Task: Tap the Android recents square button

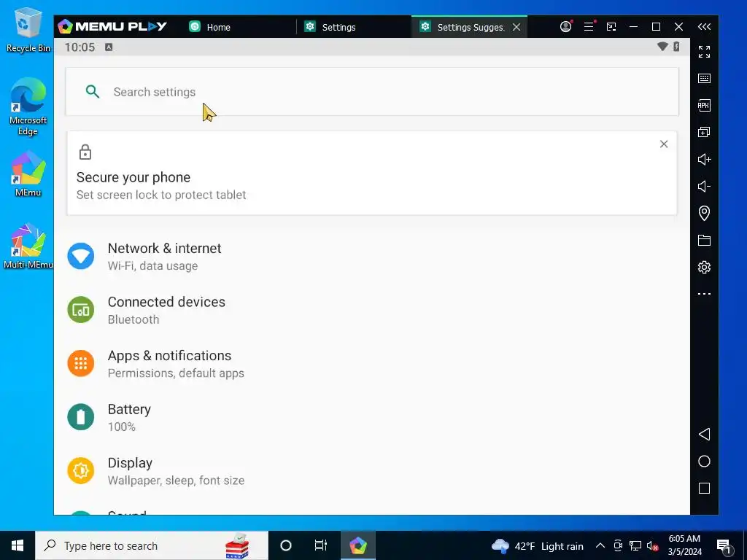Action: pyautogui.click(x=704, y=488)
